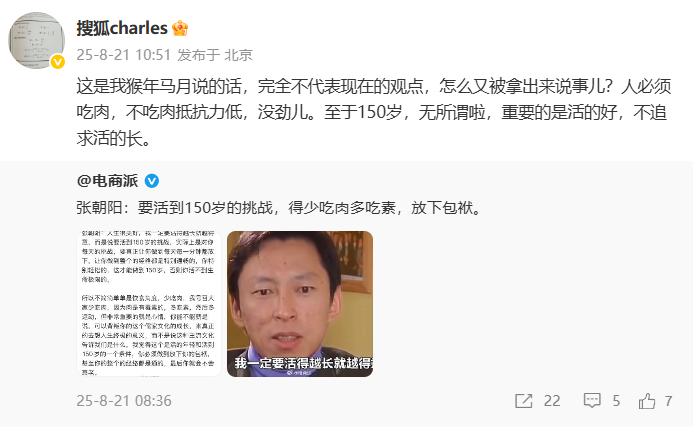Click the like count 7
This screenshot has height=440, width=693.
(x=669, y=401)
